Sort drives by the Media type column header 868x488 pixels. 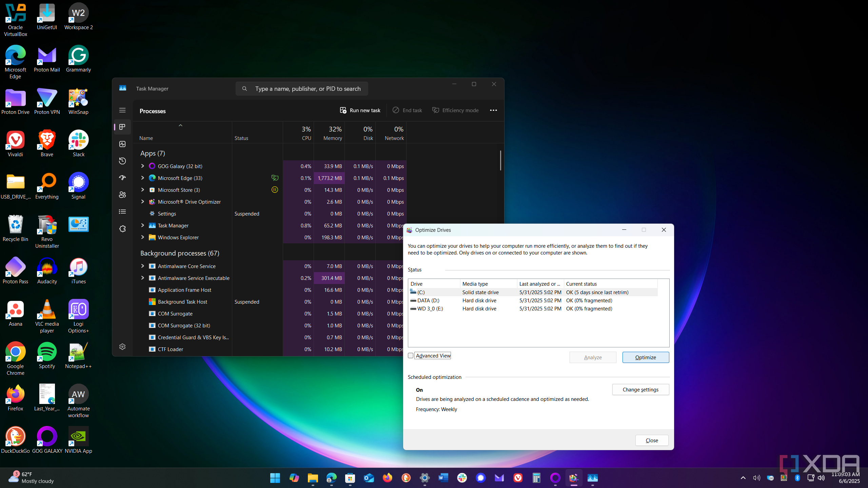pos(489,284)
